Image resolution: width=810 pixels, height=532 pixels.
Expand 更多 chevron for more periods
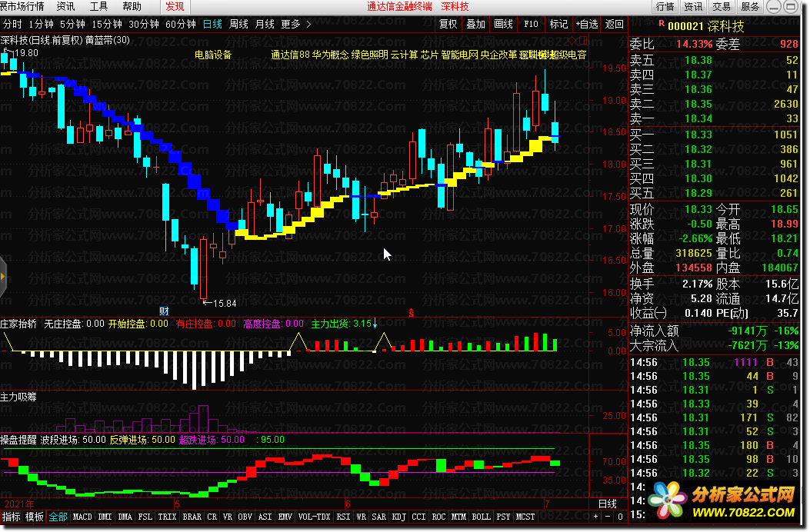[308, 25]
